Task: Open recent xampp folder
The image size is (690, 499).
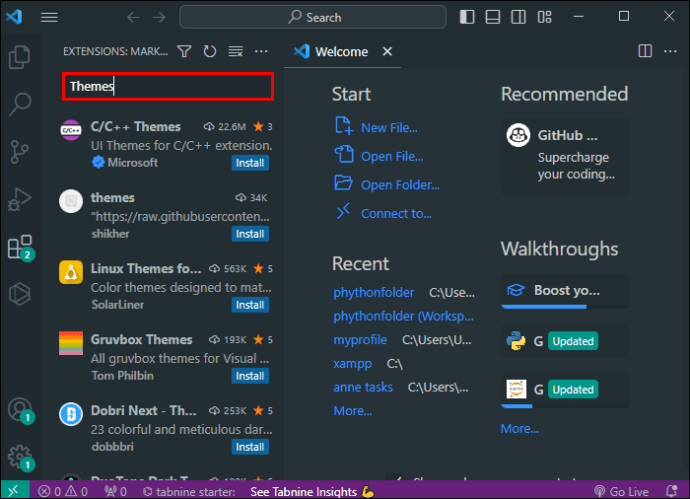Action: pyautogui.click(x=352, y=364)
